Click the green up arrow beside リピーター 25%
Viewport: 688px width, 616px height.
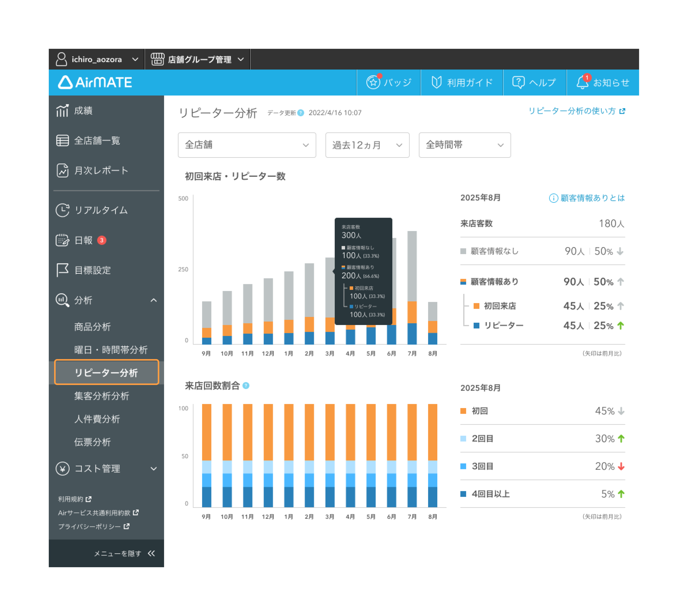tap(621, 326)
